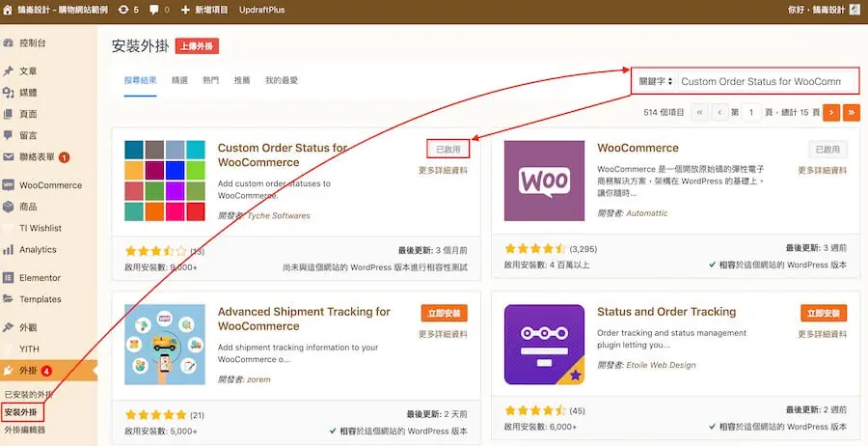Click the 文章 pushpin icon
This screenshot has width=868, height=446.
click(x=9, y=70)
